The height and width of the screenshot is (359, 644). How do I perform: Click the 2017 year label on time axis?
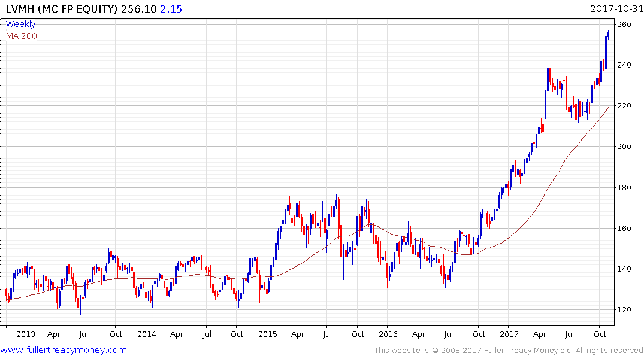point(509,334)
